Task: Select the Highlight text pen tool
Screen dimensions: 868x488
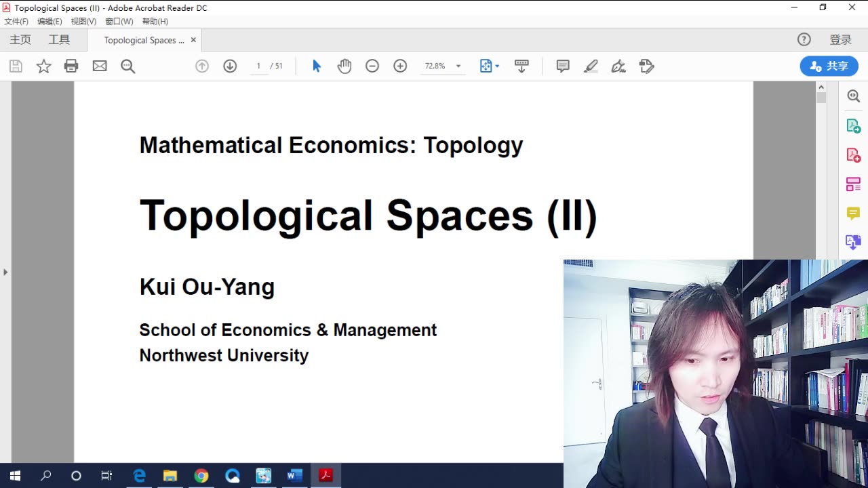Action: click(591, 66)
